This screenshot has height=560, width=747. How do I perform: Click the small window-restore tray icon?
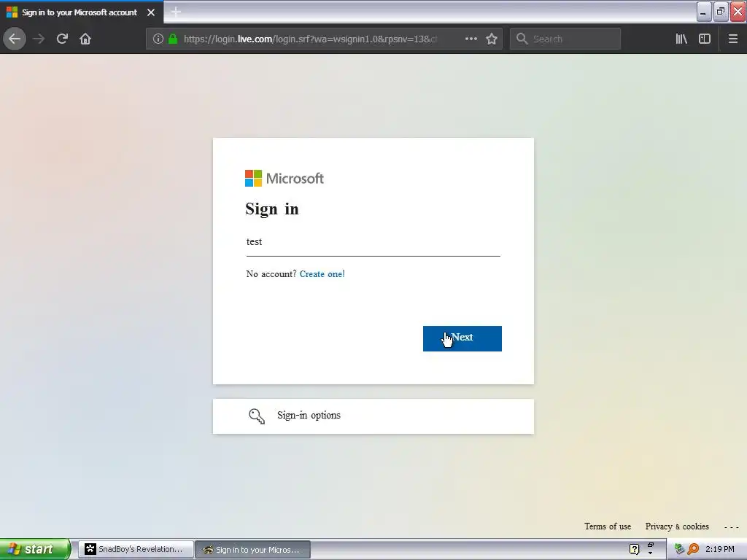pos(650,545)
